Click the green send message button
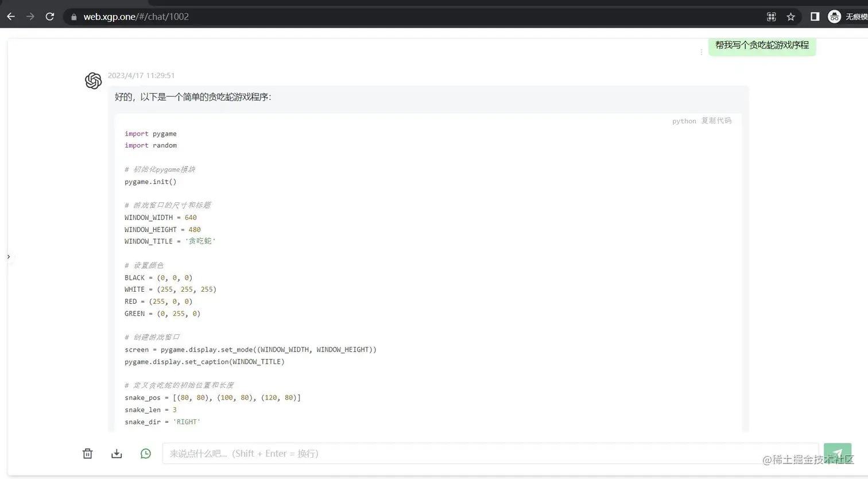 tap(837, 453)
